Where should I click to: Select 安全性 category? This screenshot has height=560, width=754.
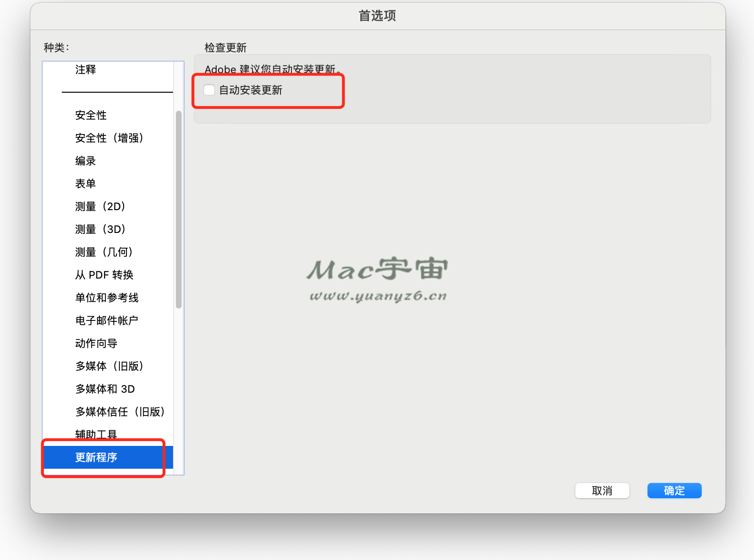pyautogui.click(x=91, y=115)
